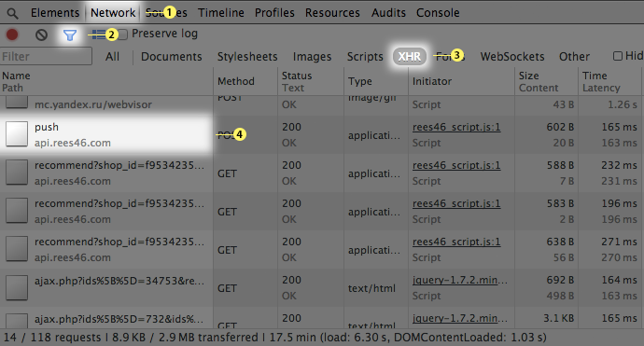This screenshot has width=644, height=346.
Task: Click into the Filter text field
Action: click(x=46, y=56)
